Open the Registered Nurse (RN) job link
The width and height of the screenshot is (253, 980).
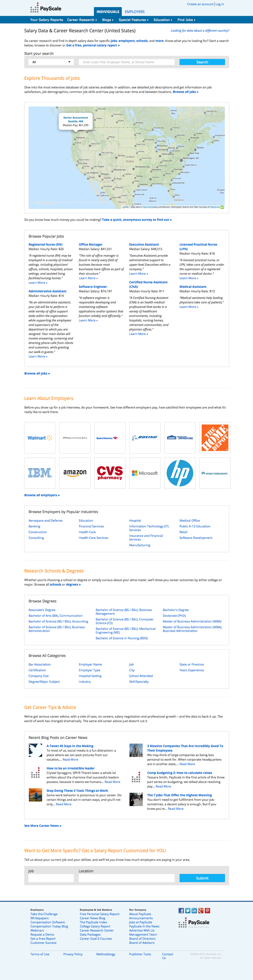[45, 244]
